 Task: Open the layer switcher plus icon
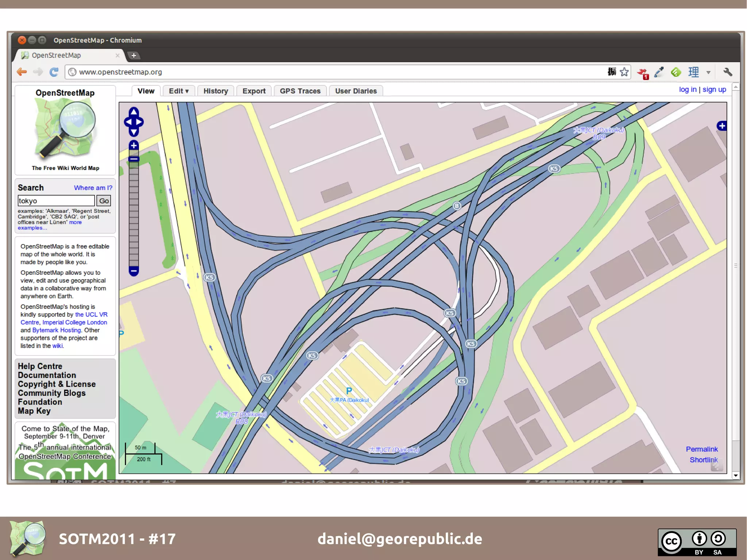coord(721,126)
